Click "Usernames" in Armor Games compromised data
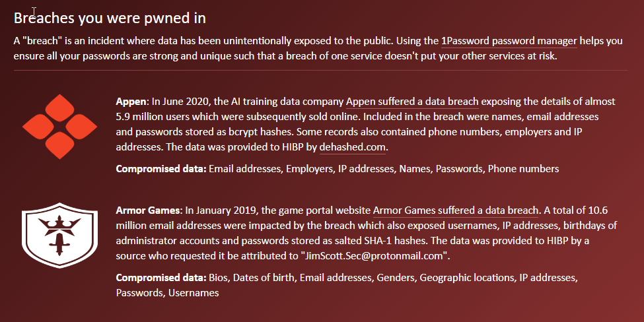This screenshot has height=322, width=644. 195,292
